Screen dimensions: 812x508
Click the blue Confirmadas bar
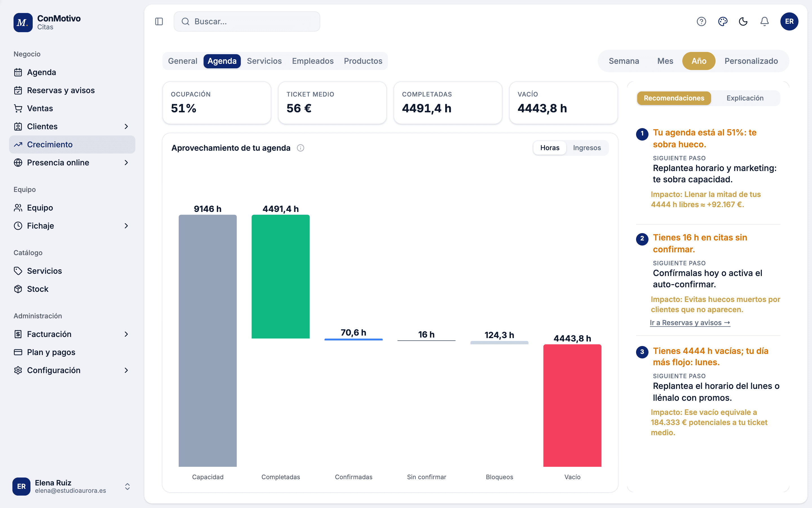(353, 339)
